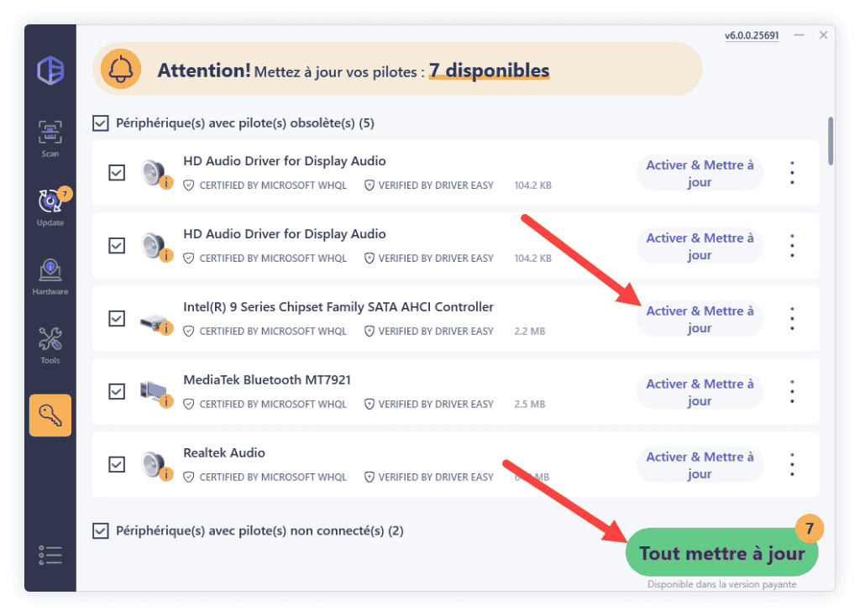Click the orange key activation icon

pos(50,415)
